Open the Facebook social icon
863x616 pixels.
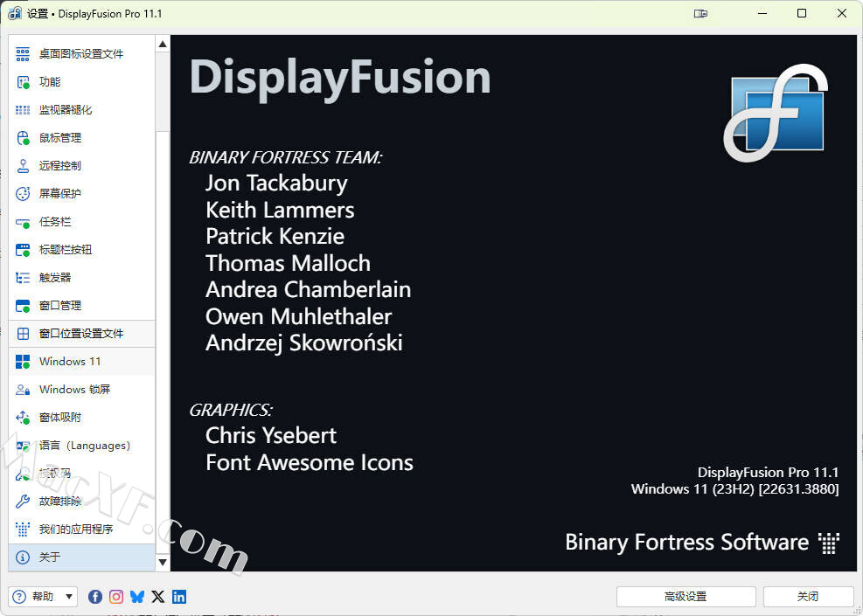click(x=95, y=597)
